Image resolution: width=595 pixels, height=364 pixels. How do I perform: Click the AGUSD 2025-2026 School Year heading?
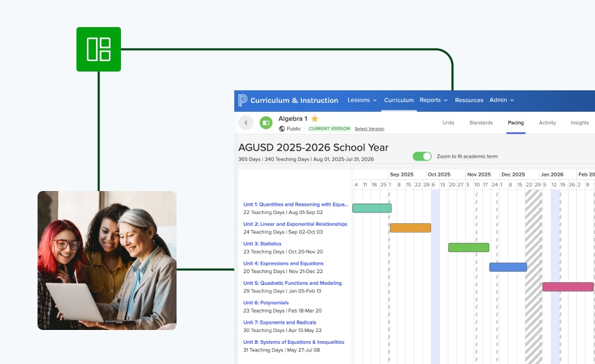(313, 147)
